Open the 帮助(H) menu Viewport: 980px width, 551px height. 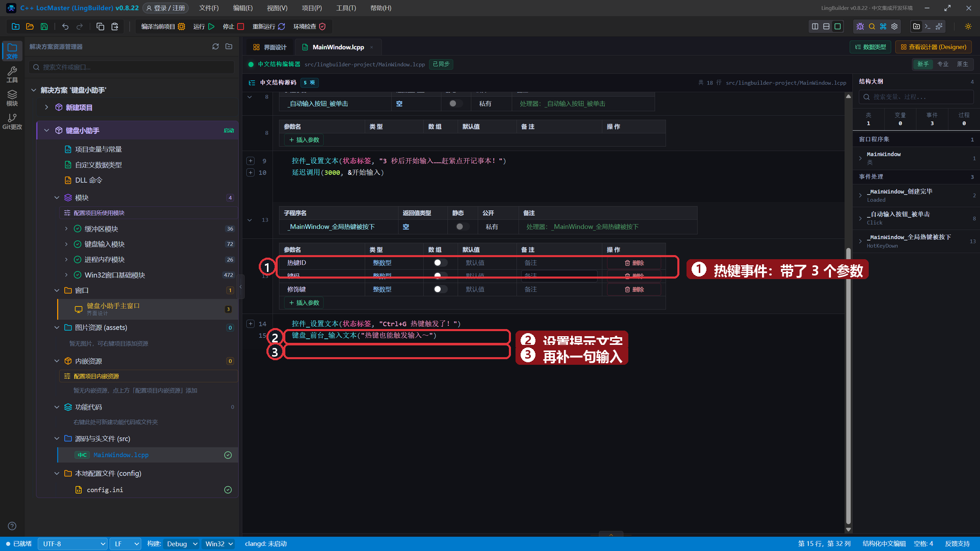coord(381,8)
